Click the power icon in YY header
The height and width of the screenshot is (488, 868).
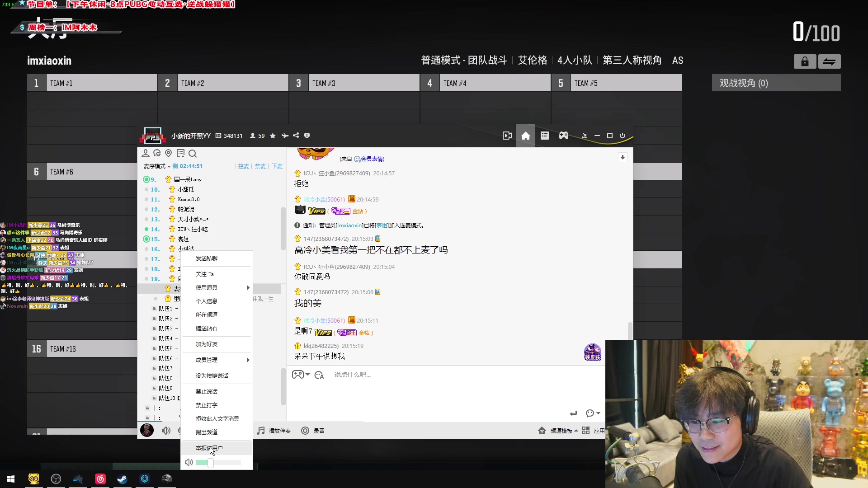point(622,136)
